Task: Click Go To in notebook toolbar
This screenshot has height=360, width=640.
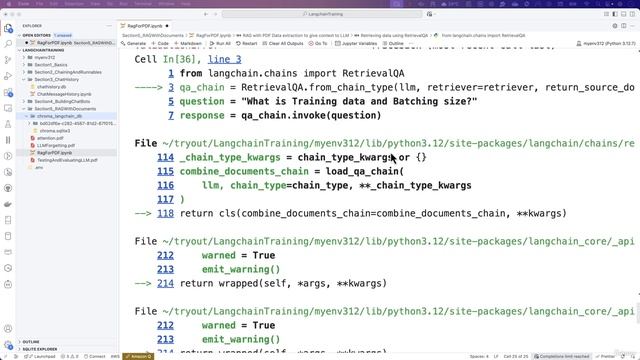Action: tap(318, 43)
